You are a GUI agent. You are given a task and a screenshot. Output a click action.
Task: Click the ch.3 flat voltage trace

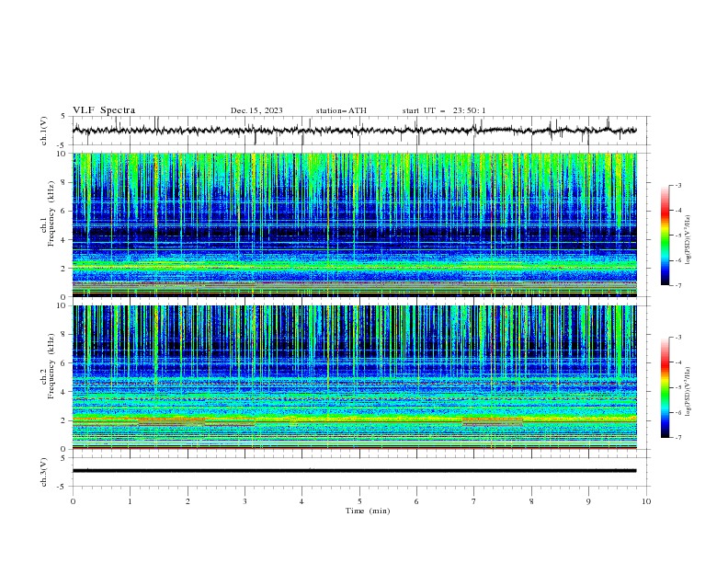tap(354, 471)
